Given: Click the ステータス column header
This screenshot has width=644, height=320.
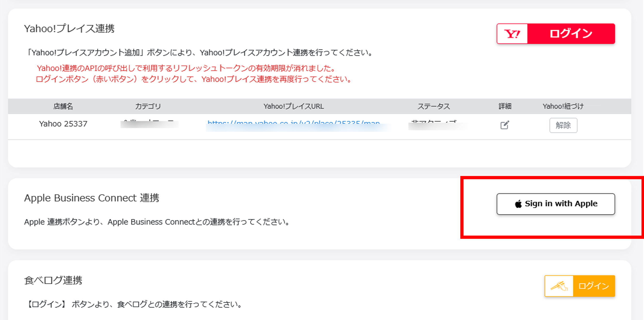Looking at the screenshot, I should point(434,106).
